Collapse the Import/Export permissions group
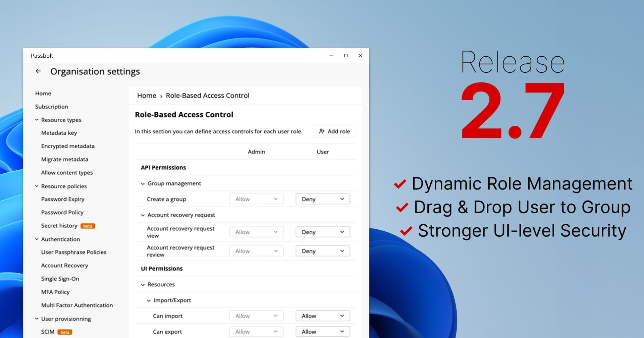Screen dimensions: 644x338 tap(149, 300)
